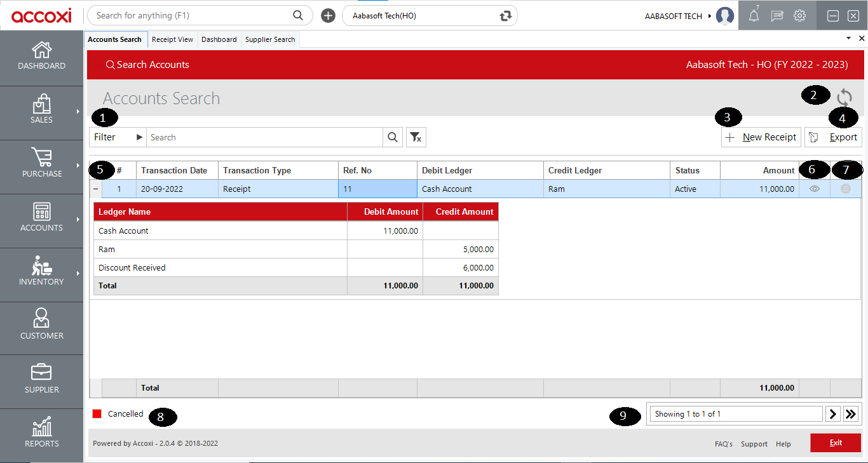Go to next page arrow
Image resolution: width=868 pixels, height=463 pixels.
(x=833, y=414)
